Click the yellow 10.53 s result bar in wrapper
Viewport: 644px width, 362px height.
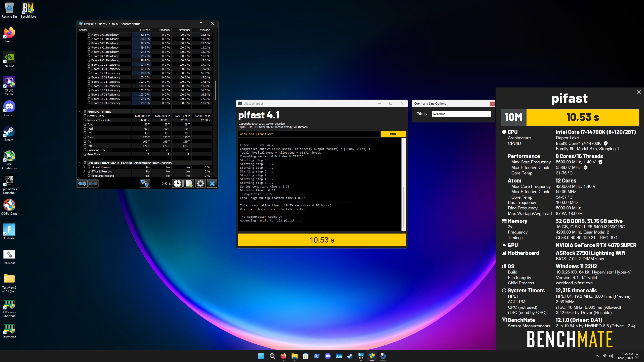coord(322,240)
